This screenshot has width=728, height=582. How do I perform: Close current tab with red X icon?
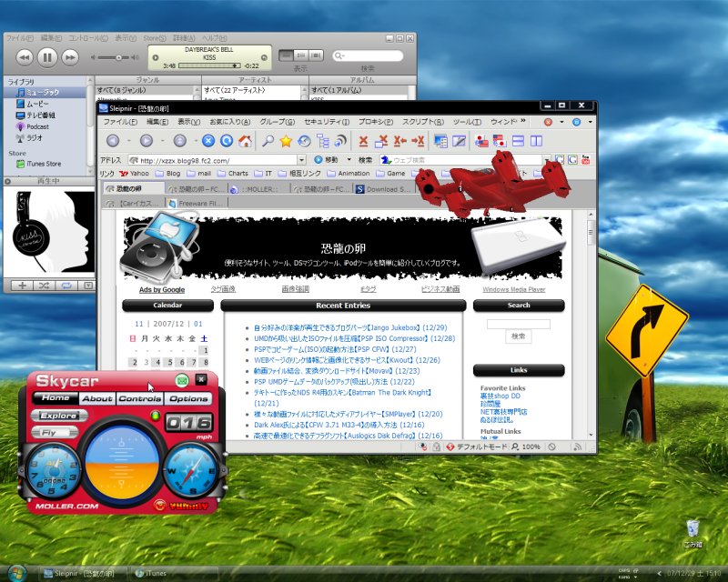pos(363,141)
